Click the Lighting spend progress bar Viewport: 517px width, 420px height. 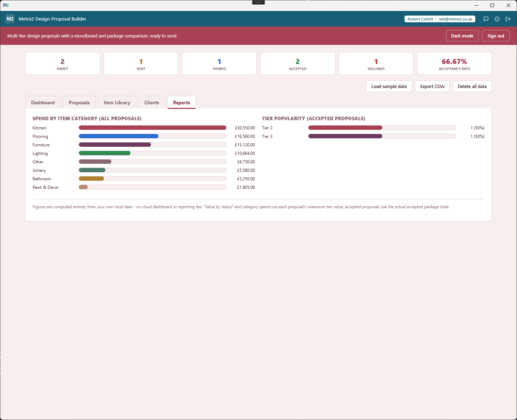click(152, 153)
